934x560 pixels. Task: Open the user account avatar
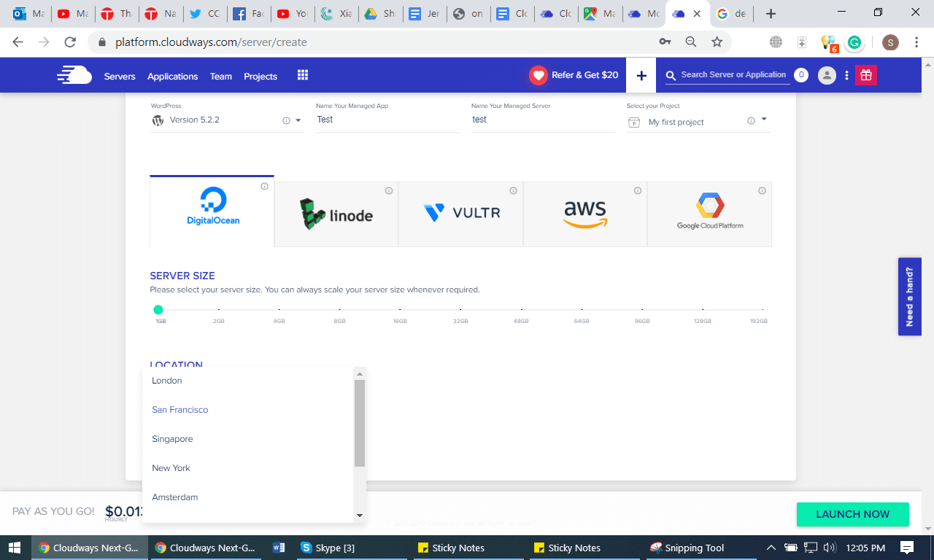[827, 75]
